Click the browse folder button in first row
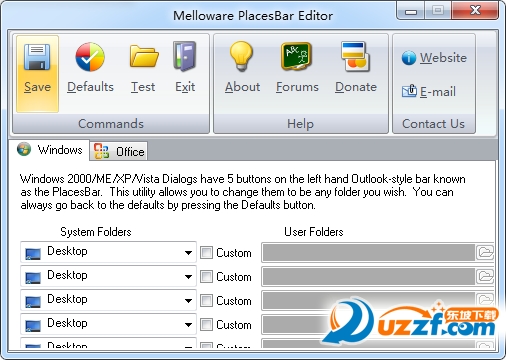Screen dimensions: 506x360 coord(485,252)
